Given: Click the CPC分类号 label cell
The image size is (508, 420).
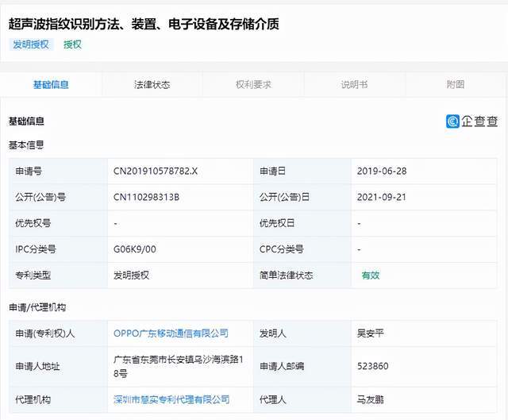Looking at the screenshot, I should click(302, 249).
